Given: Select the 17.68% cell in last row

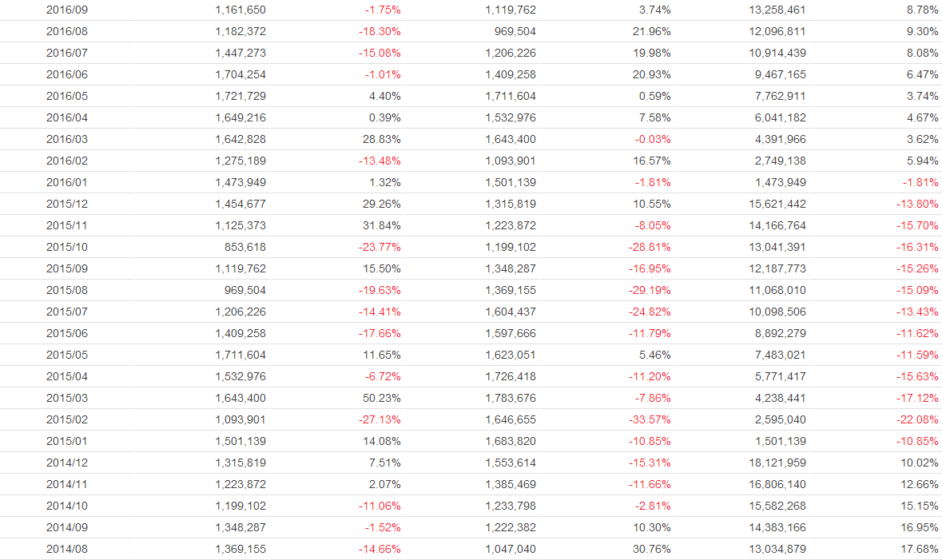Looking at the screenshot, I should 920,549.
